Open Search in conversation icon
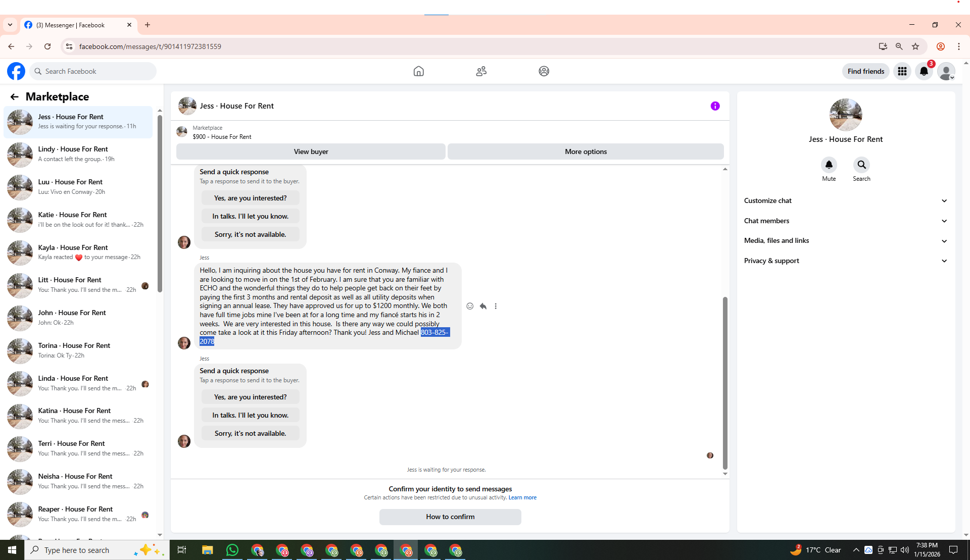Image resolution: width=970 pixels, height=560 pixels. pos(861,165)
